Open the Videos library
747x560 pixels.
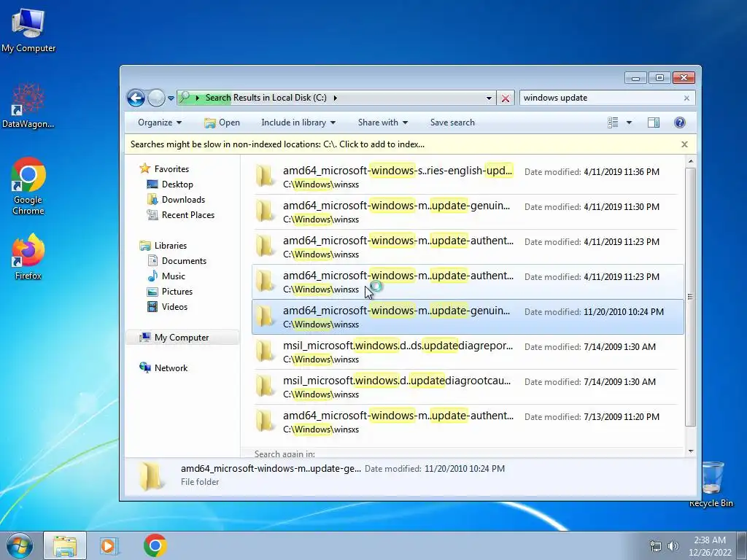click(x=174, y=307)
